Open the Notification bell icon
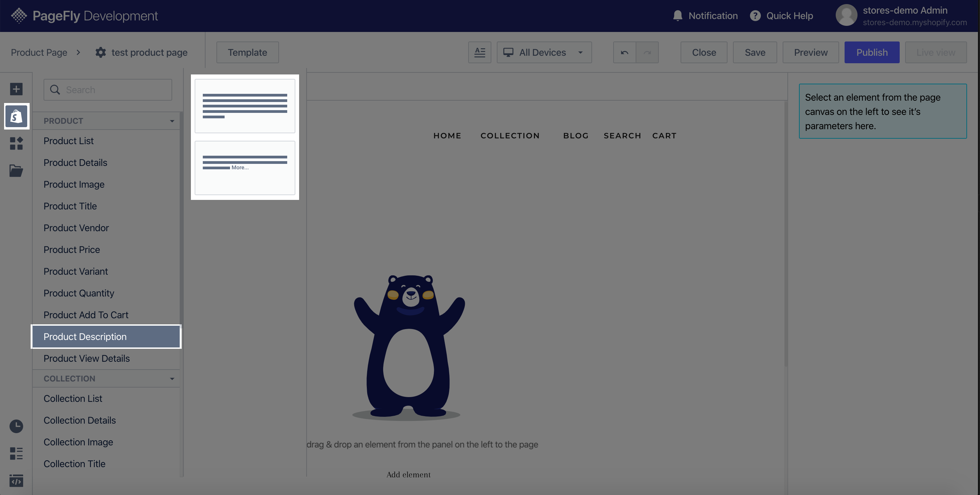Viewport: 980px width, 495px height. pyautogui.click(x=677, y=16)
